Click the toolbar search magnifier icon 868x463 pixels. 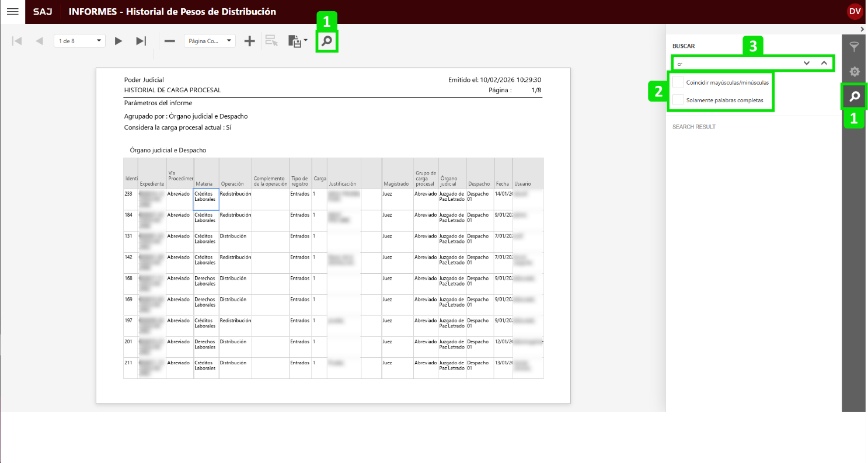tap(327, 41)
